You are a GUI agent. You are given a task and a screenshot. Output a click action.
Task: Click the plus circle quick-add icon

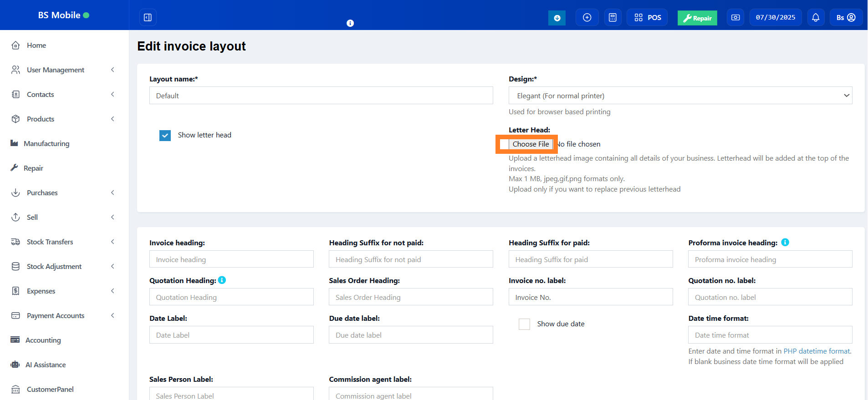(587, 18)
